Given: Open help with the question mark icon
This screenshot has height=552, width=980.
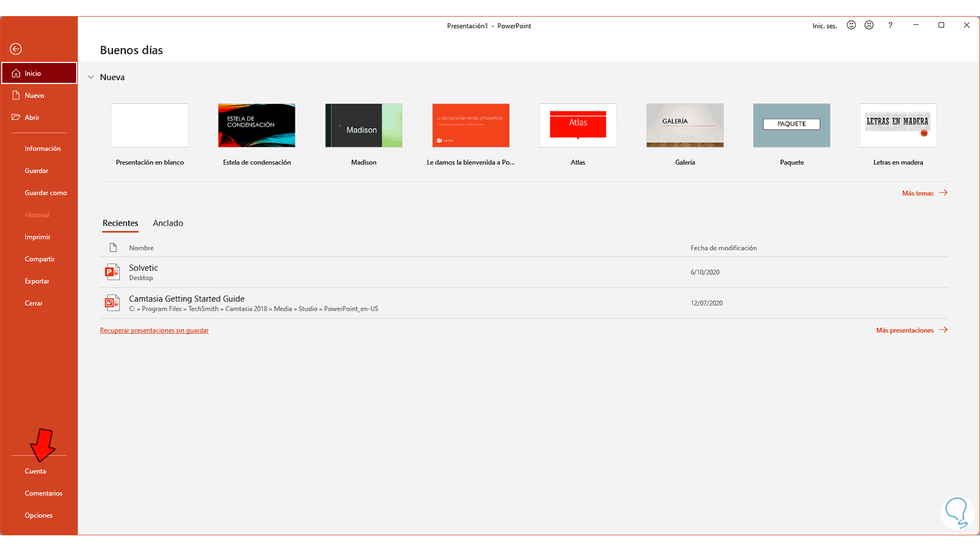Looking at the screenshot, I should [890, 25].
